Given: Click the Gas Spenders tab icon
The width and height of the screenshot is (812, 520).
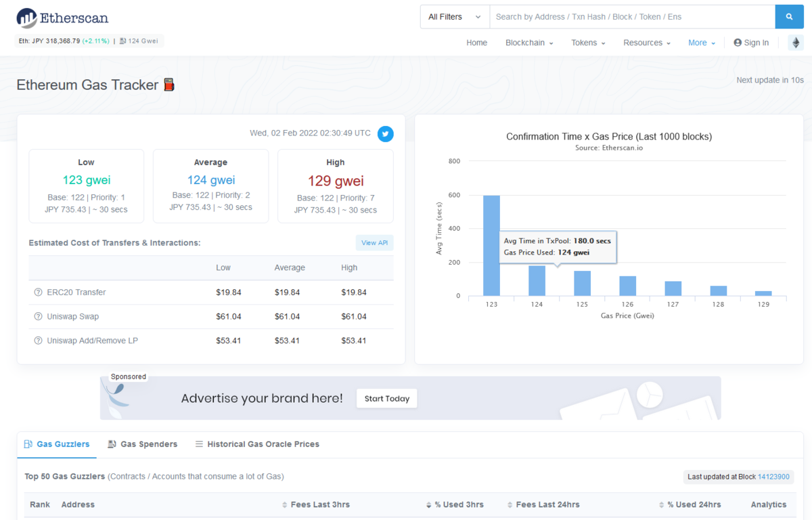Looking at the screenshot, I should 112,444.
